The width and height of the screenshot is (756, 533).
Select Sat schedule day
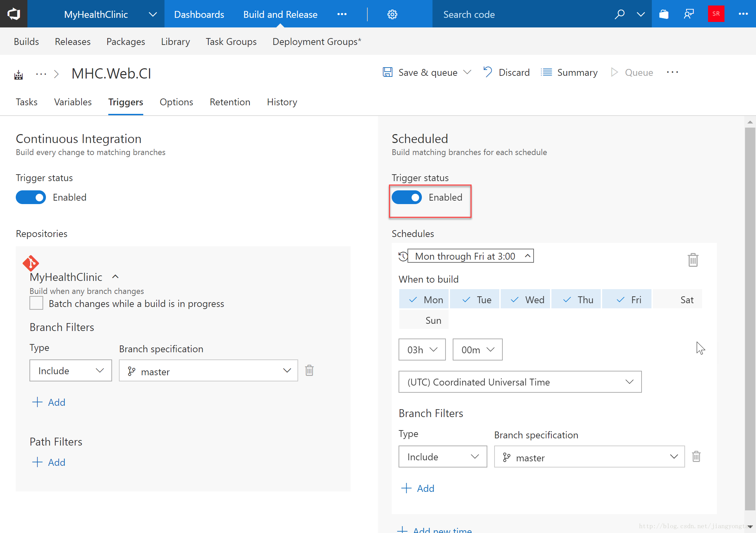[678, 299]
